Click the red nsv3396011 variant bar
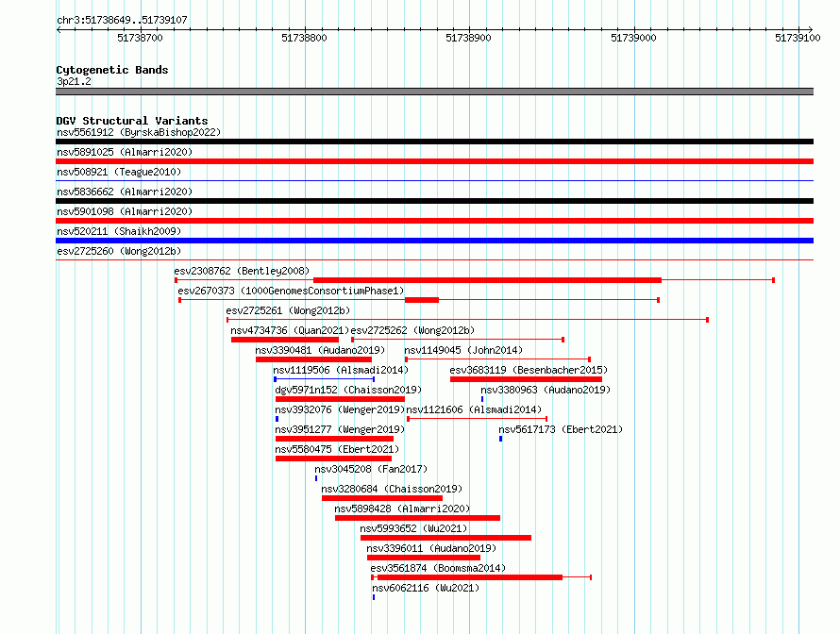 coord(424,558)
